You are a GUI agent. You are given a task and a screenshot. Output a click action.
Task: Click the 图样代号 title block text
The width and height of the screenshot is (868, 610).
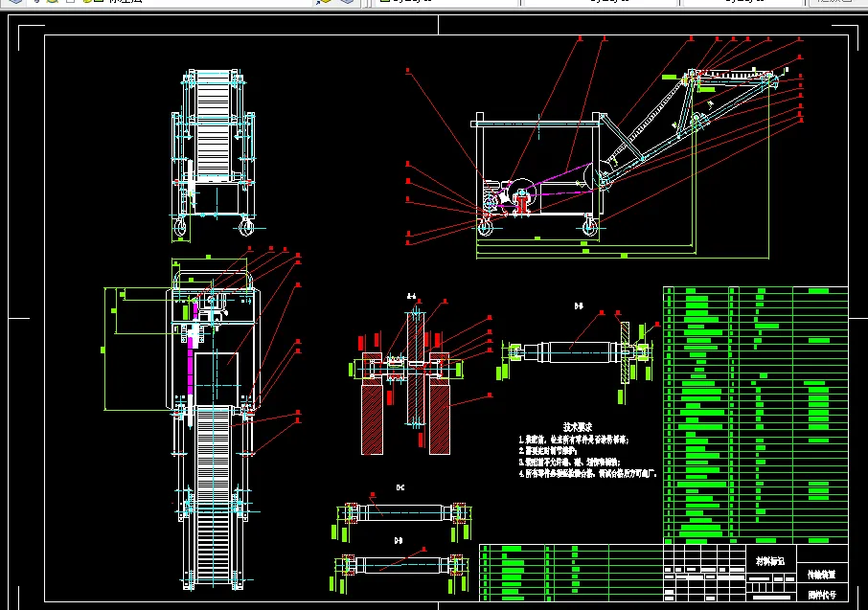[821, 595]
